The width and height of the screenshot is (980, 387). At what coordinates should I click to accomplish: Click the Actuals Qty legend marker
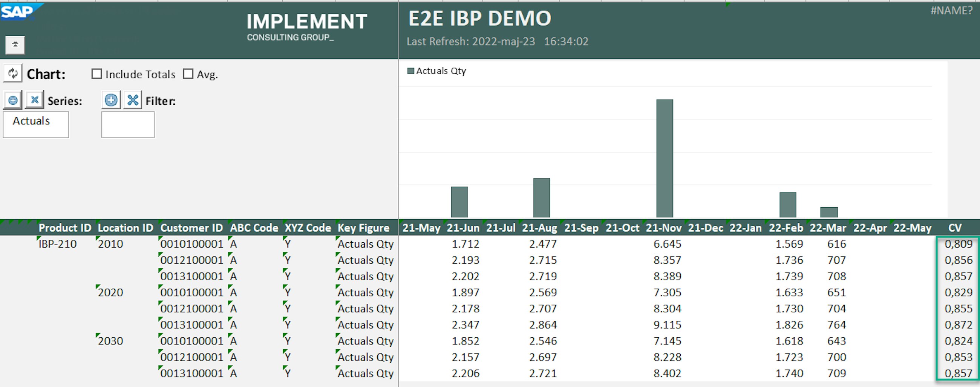pos(410,71)
